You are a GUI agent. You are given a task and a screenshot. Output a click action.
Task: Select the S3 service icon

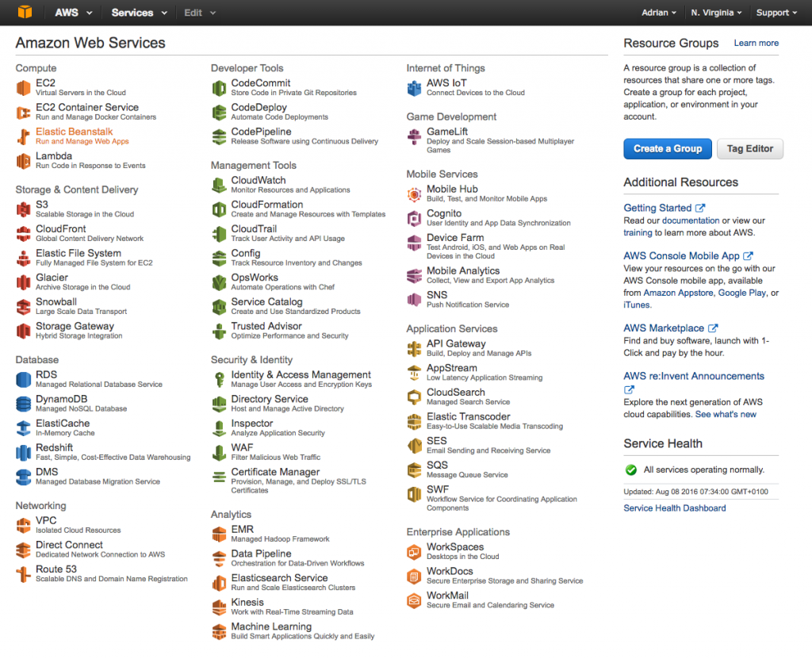[23, 208]
